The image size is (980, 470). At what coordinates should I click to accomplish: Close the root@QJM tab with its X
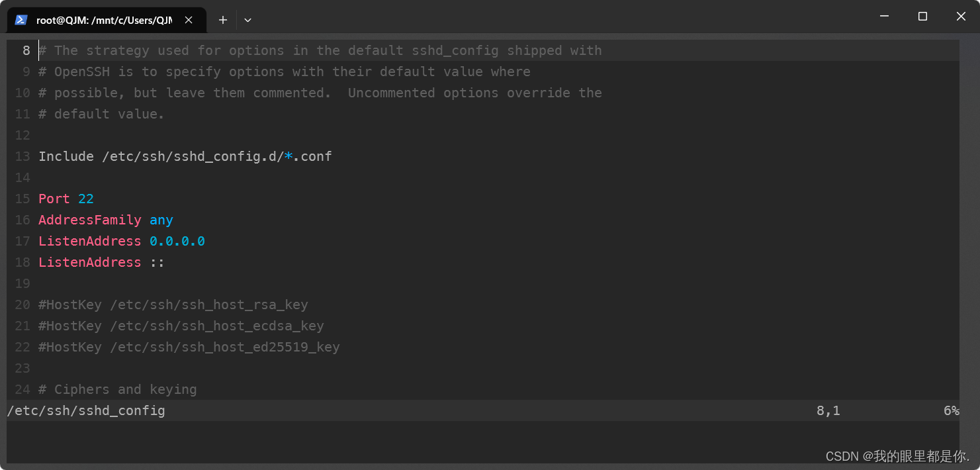point(189,20)
